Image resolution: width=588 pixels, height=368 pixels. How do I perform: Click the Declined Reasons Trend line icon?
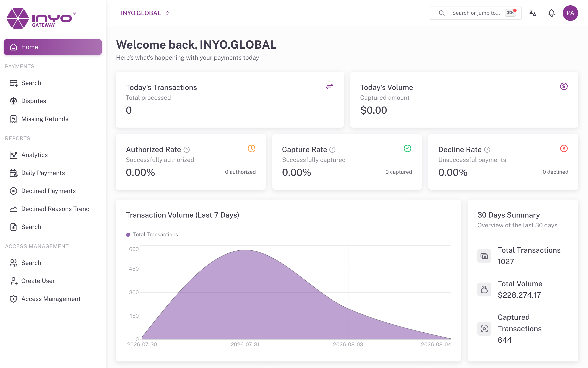[x=13, y=209]
